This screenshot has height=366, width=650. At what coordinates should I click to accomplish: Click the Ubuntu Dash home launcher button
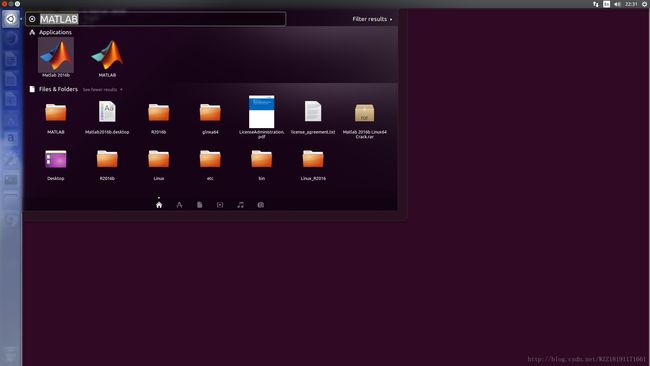11,19
